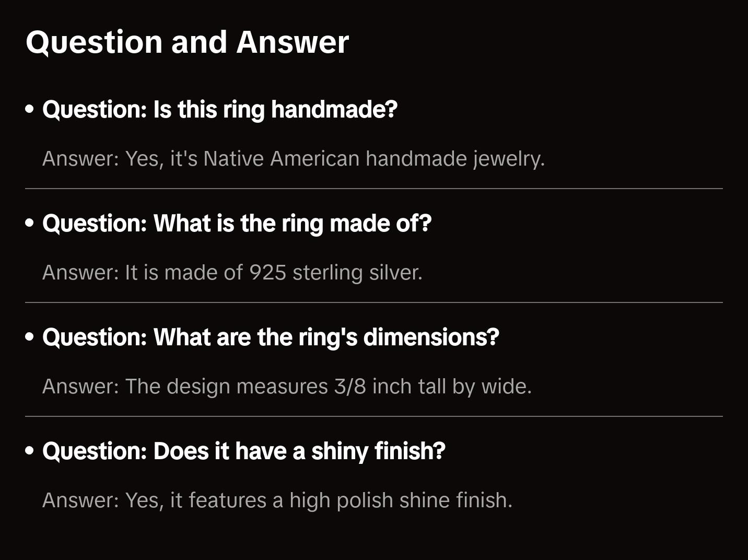Click the bullet beside "What is the ring made of?"
This screenshot has width=748, height=560.
(30, 224)
